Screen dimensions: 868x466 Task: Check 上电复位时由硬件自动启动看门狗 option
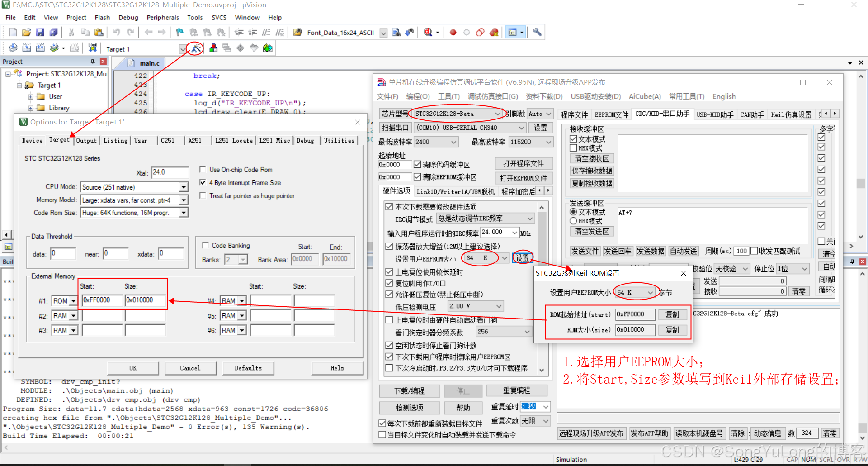click(389, 319)
